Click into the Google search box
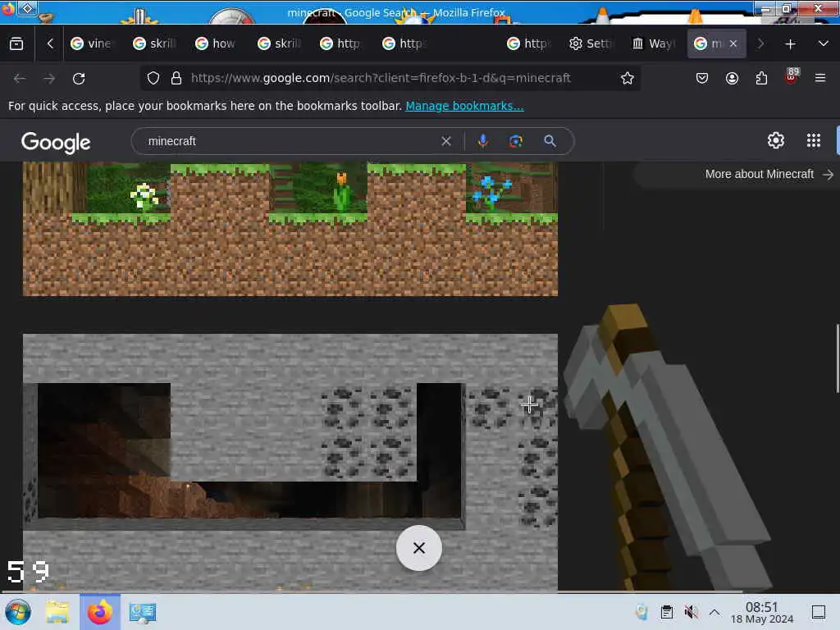The image size is (840, 630). (292, 141)
